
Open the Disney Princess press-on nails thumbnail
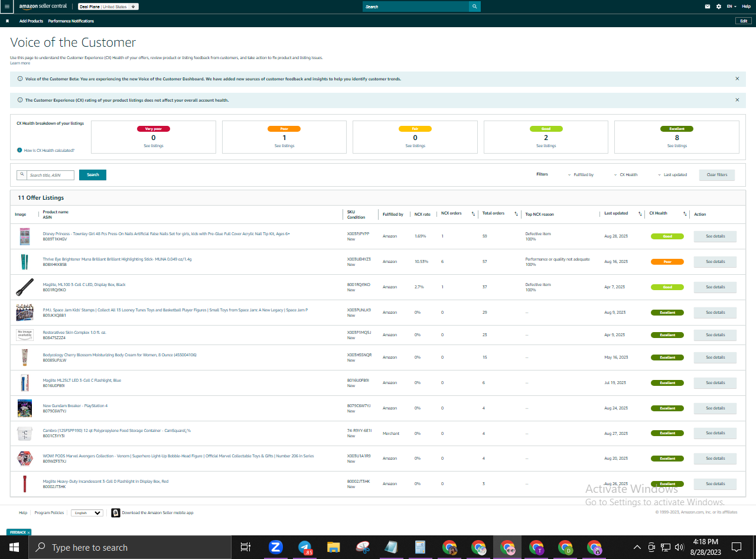click(24, 236)
